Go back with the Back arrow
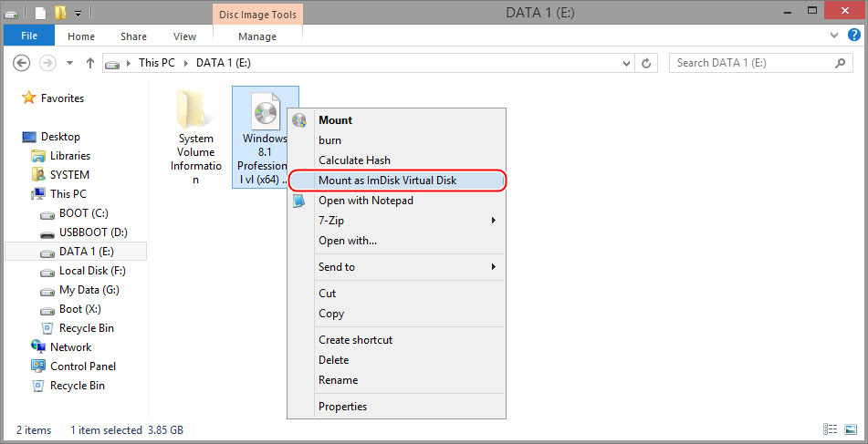868x444 pixels. [x=21, y=63]
